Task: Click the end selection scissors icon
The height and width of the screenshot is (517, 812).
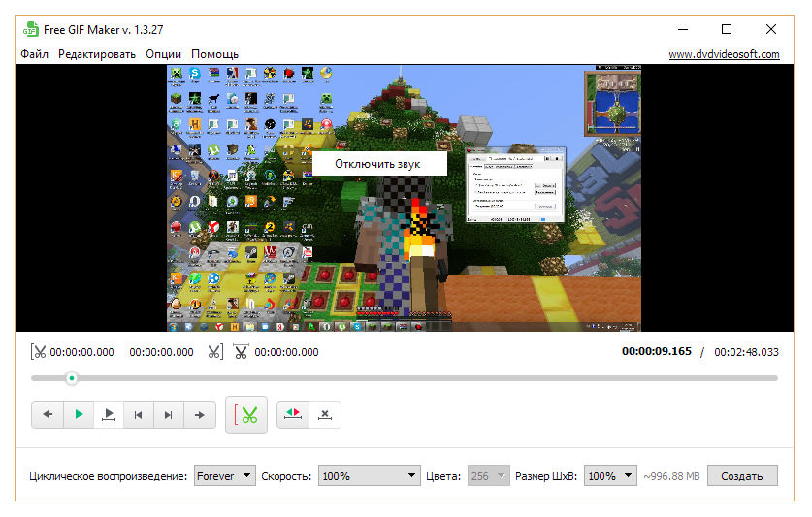Action: (x=215, y=352)
